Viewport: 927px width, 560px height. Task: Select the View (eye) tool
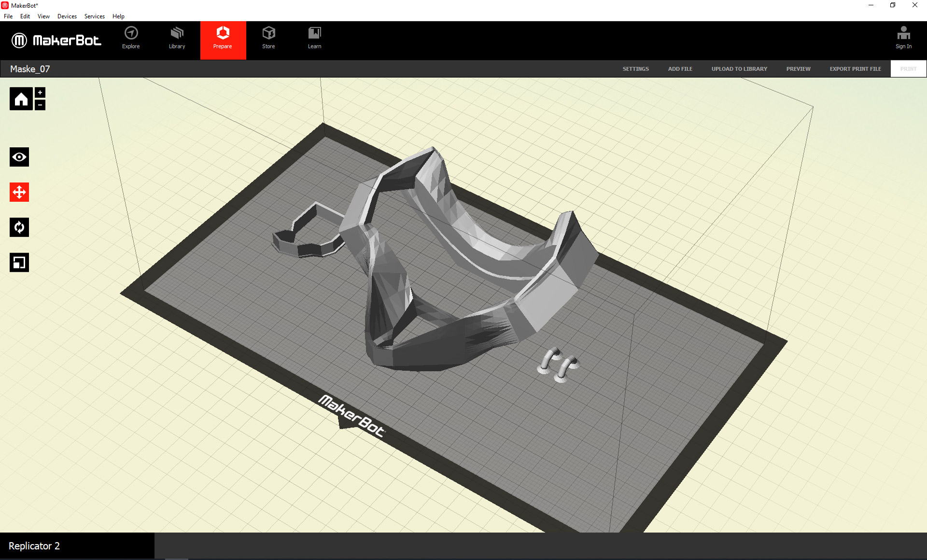(19, 157)
